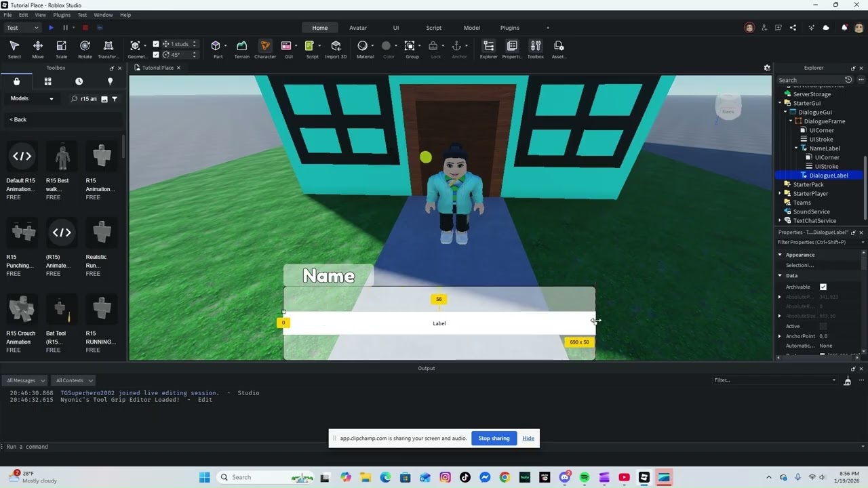The height and width of the screenshot is (488, 868).
Task: Switch to the UI ribbon tab
Action: [x=396, y=28]
